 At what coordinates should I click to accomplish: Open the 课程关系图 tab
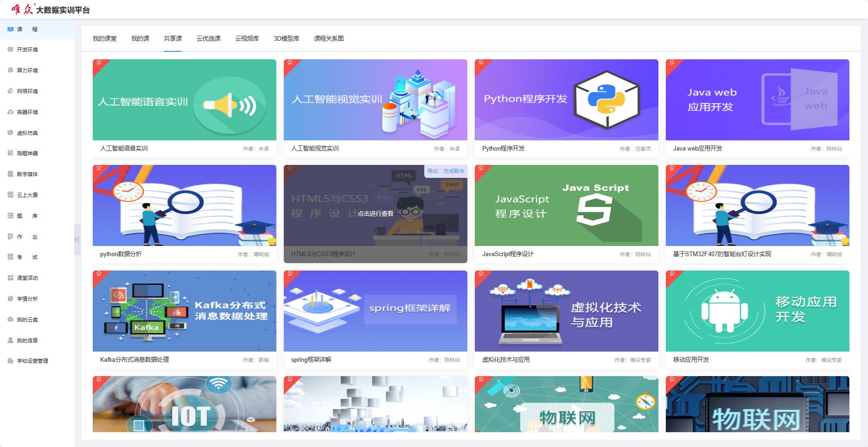329,39
